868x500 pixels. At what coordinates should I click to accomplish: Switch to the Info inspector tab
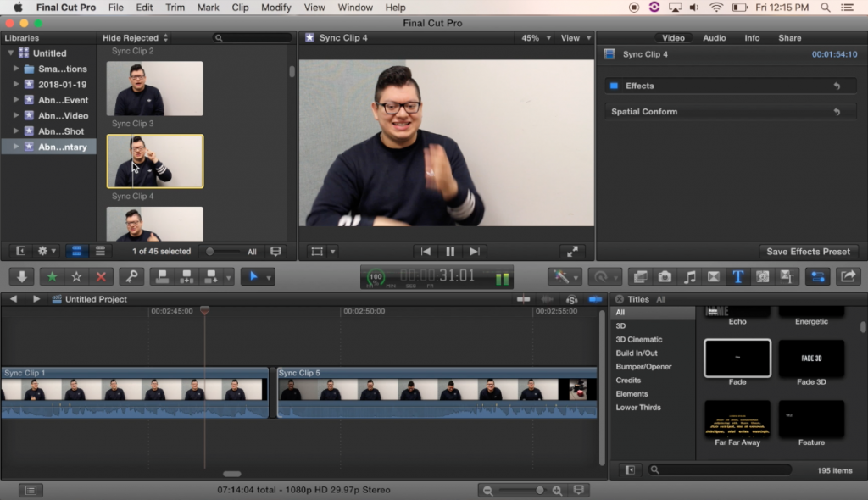(752, 37)
